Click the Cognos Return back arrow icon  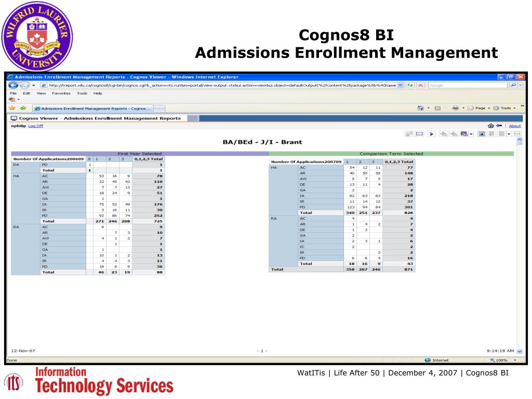499,126
